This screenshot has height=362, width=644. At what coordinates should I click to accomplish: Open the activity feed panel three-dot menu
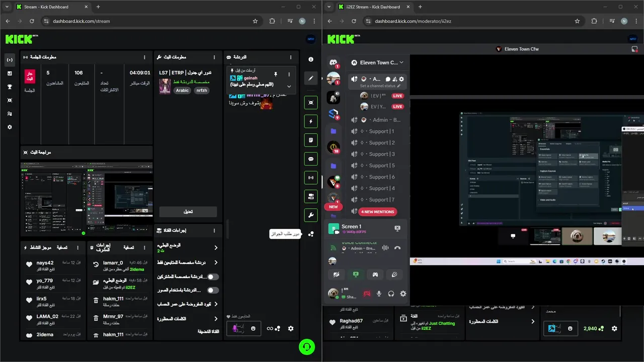click(x=79, y=248)
